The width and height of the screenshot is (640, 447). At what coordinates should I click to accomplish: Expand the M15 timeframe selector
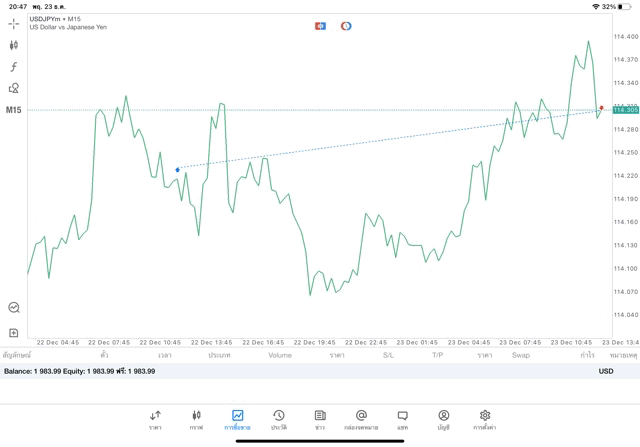(x=14, y=110)
